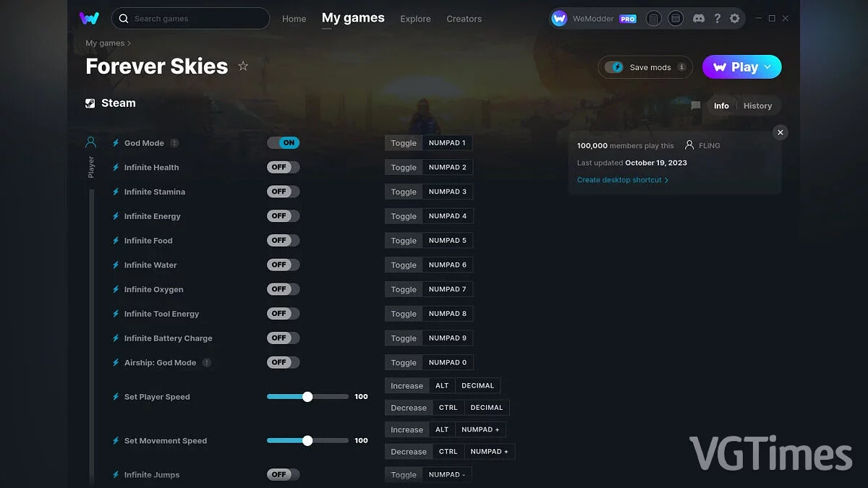The height and width of the screenshot is (488, 868).
Task: Change NUMPAD 0 key for Airship God Mode
Action: click(447, 362)
